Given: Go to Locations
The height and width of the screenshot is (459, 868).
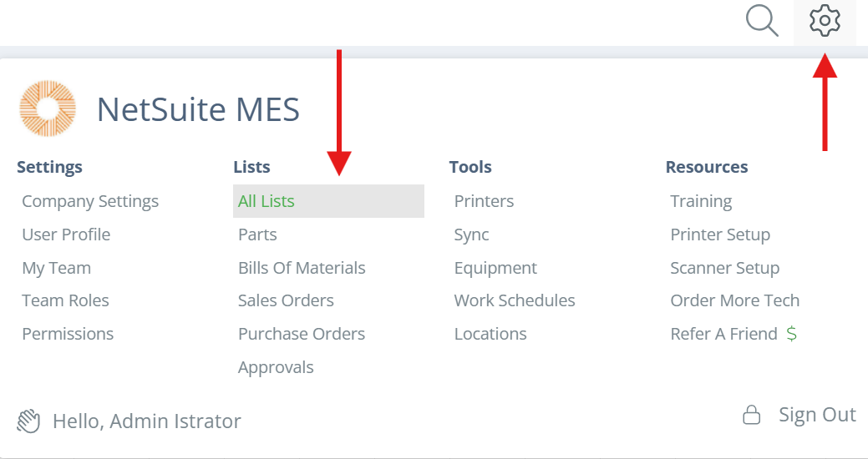Looking at the screenshot, I should coord(490,334).
